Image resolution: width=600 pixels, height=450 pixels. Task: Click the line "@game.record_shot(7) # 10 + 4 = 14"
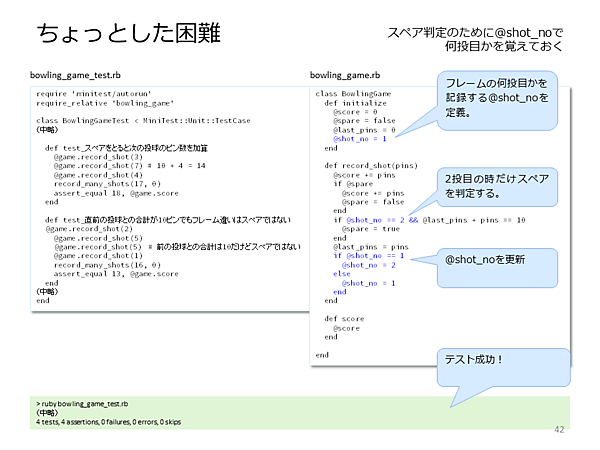coord(129,166)
